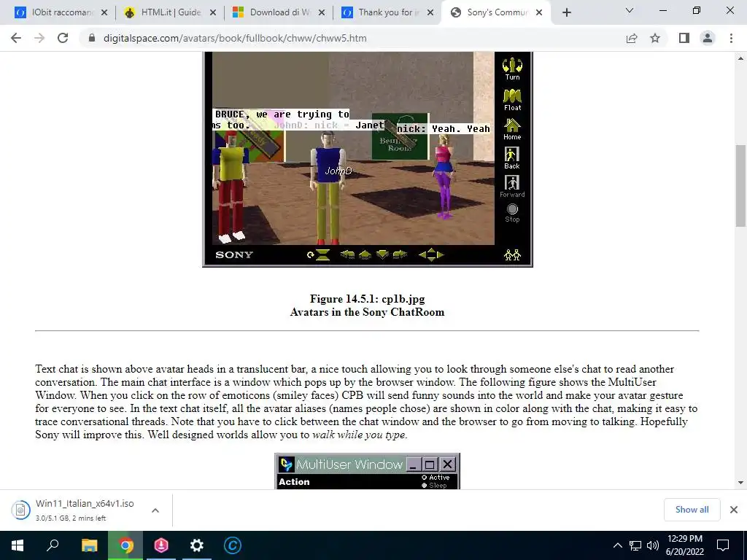Switch to Download di Windows tab
The height and width of the screenshot is (560, 747).
279,12
